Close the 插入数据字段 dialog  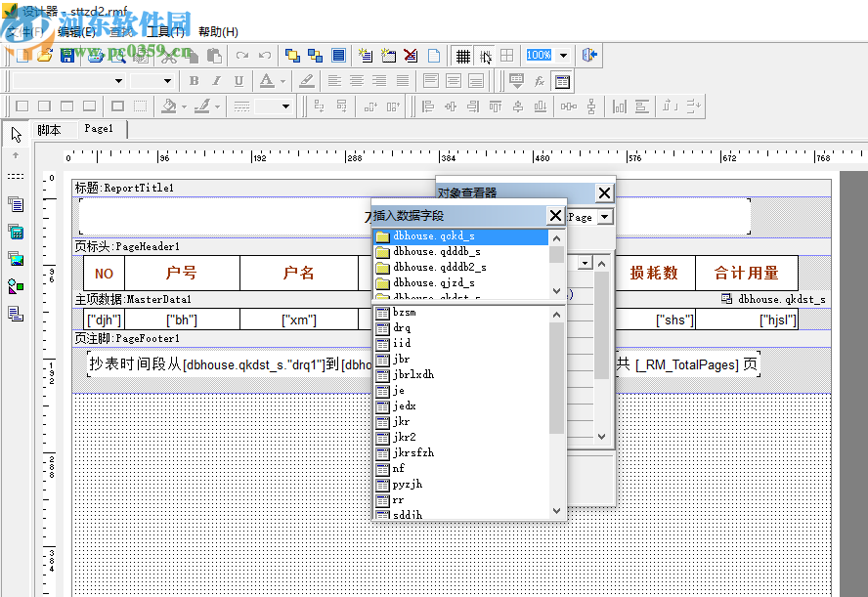tap(555, 216)
